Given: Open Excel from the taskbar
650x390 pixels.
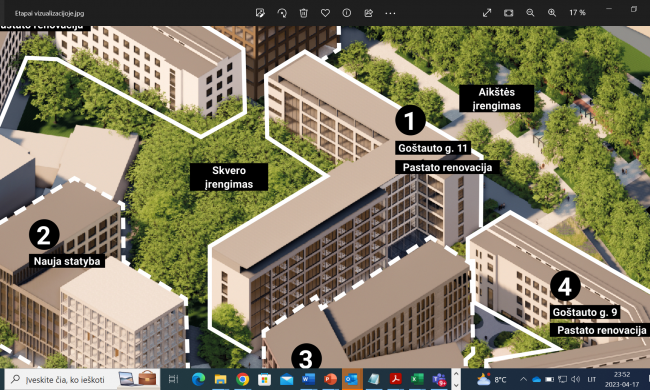Looking at the screenshot, I should coord(417,379).
